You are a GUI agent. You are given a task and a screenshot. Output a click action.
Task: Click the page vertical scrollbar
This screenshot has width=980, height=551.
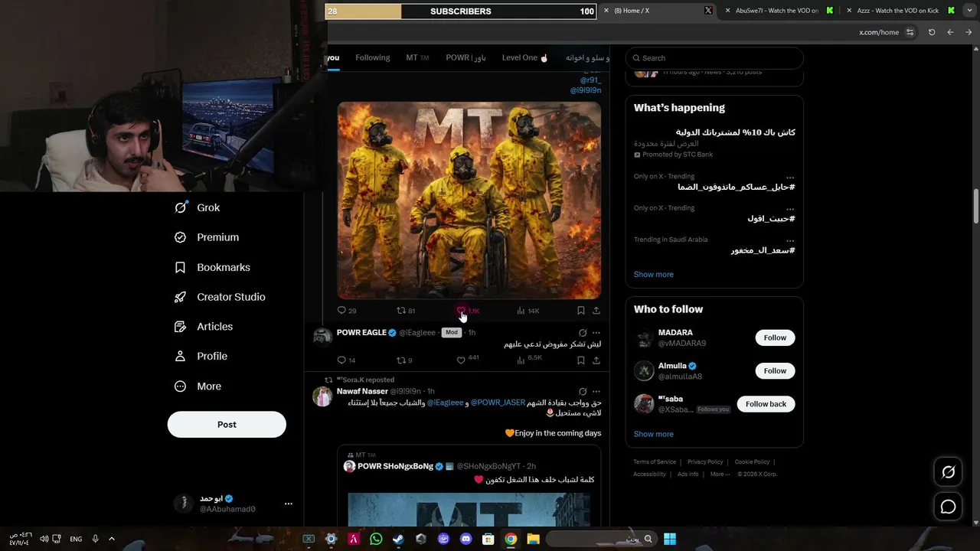(975, 206)
